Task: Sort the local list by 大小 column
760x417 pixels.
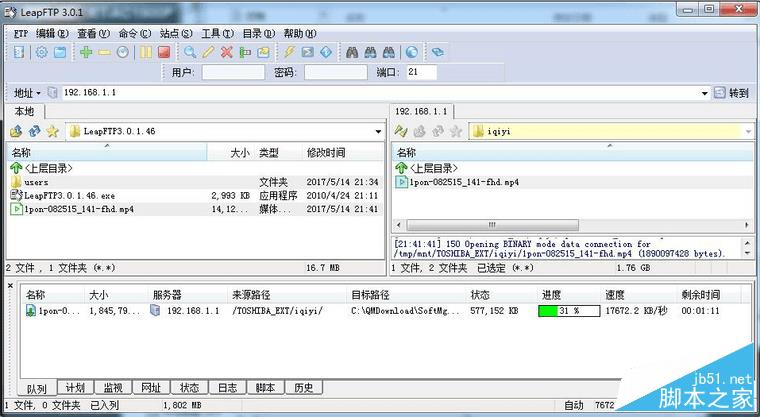Action: pos(230,153)
